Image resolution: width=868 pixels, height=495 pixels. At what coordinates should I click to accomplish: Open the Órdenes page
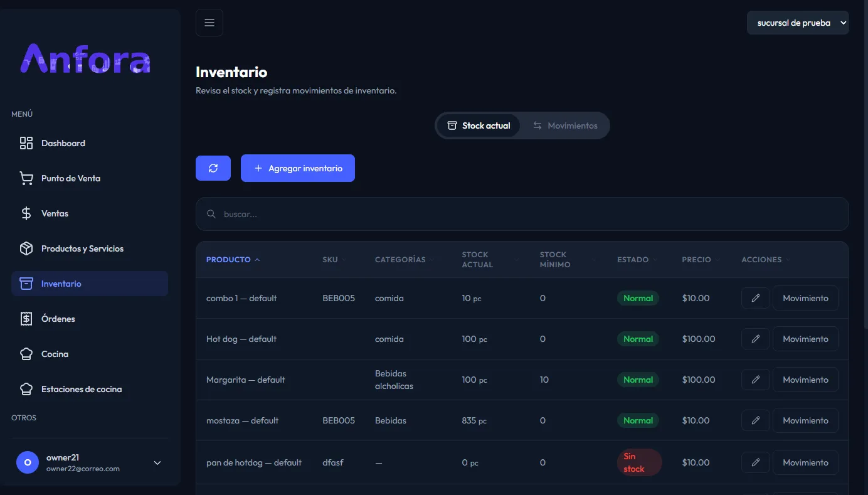tap(90, 319)
